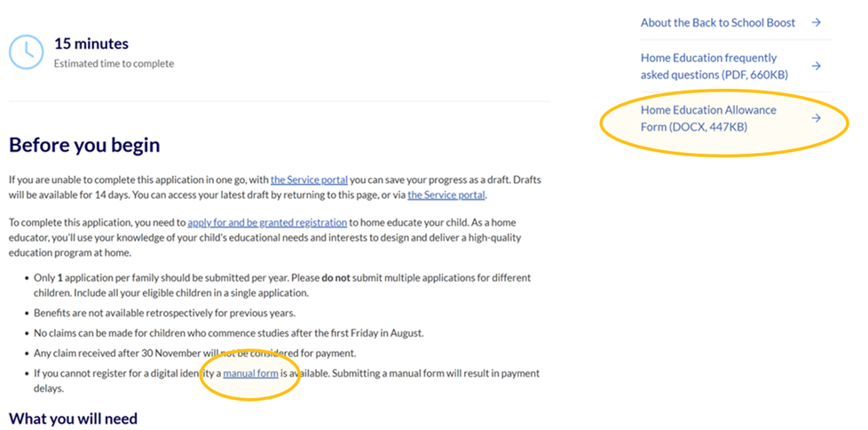This screenshot has height=430, width=868.
Task: Open the 'manual form' link
Action: pos(250,373)
